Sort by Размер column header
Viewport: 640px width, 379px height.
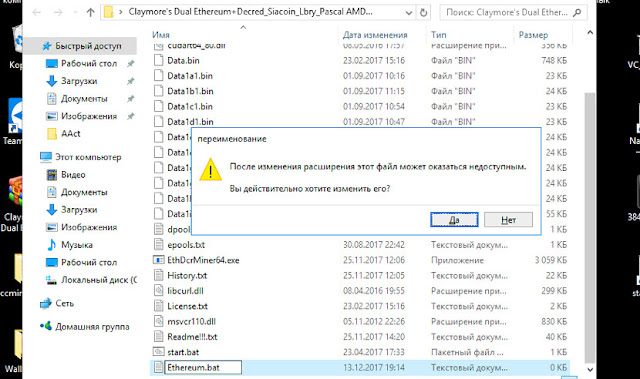pyautogui.click(x=533, y=35)
